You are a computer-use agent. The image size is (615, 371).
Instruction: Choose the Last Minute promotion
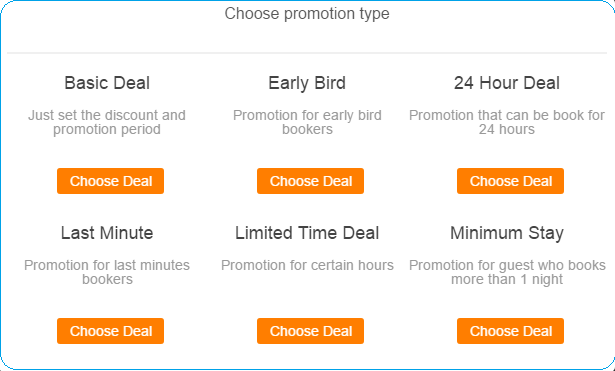pyautogui.click(x=110, y=331)
